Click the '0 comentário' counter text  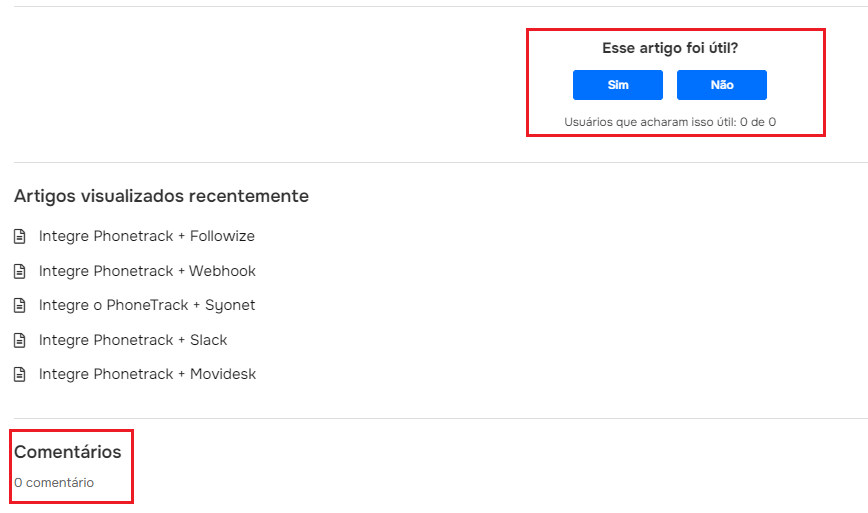(54, 483)
